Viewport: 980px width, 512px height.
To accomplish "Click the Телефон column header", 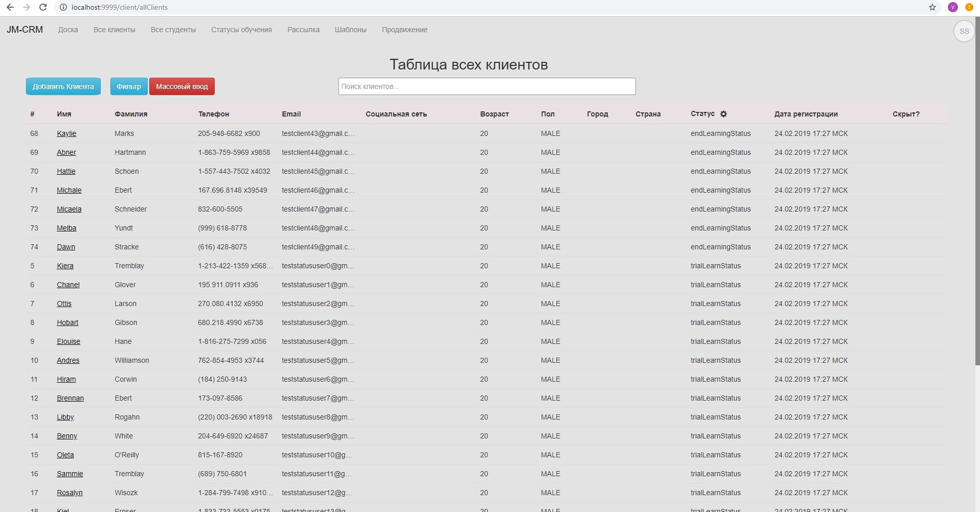I will pos(214,114).
